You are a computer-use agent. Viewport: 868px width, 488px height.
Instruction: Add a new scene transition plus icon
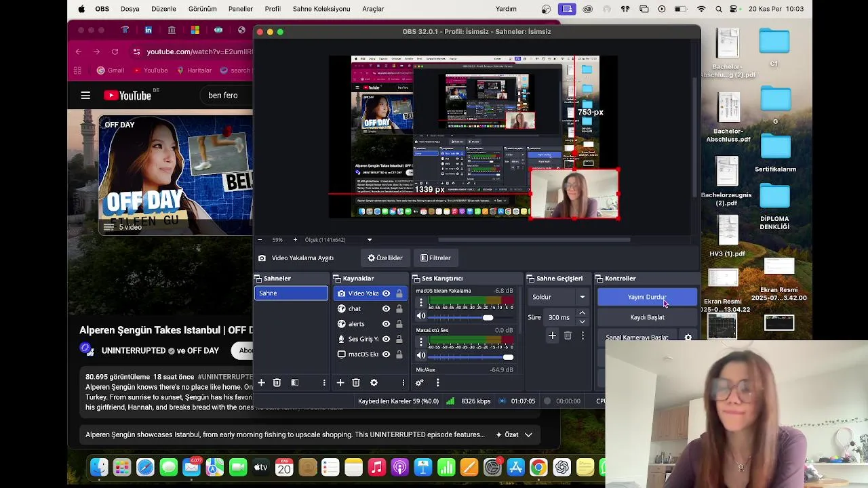point(552,335)
